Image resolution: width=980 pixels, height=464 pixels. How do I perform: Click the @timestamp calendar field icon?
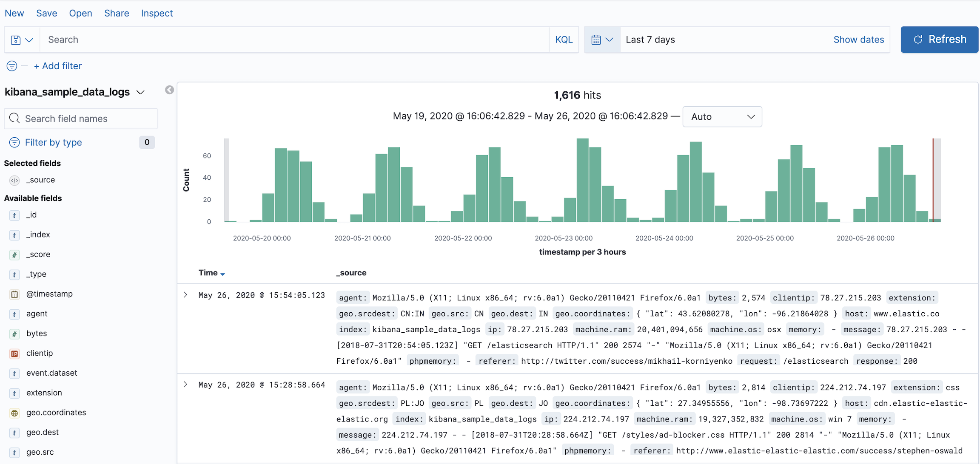point(14,294)
